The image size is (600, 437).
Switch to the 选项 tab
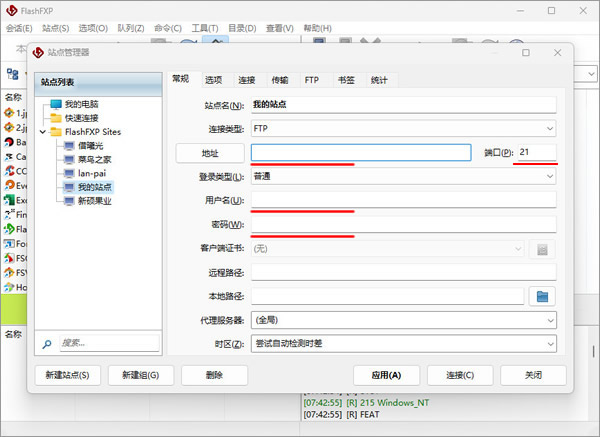[213, 80]
